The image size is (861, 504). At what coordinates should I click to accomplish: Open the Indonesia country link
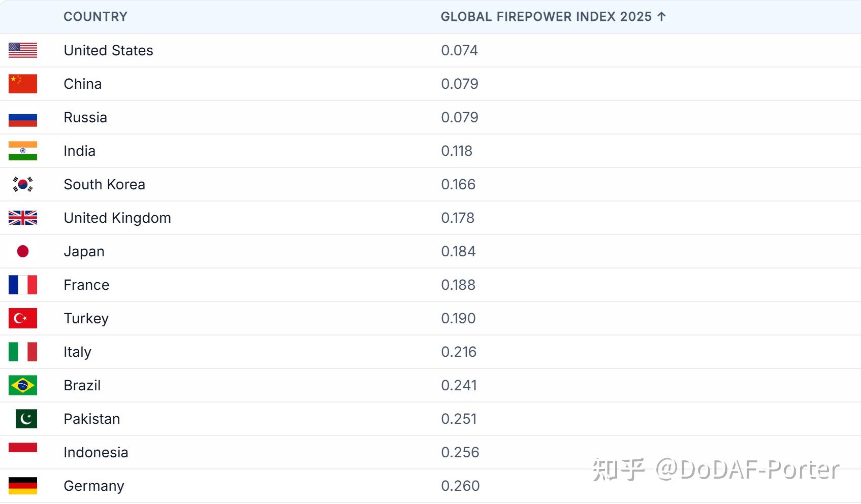[x=95, y=452]
